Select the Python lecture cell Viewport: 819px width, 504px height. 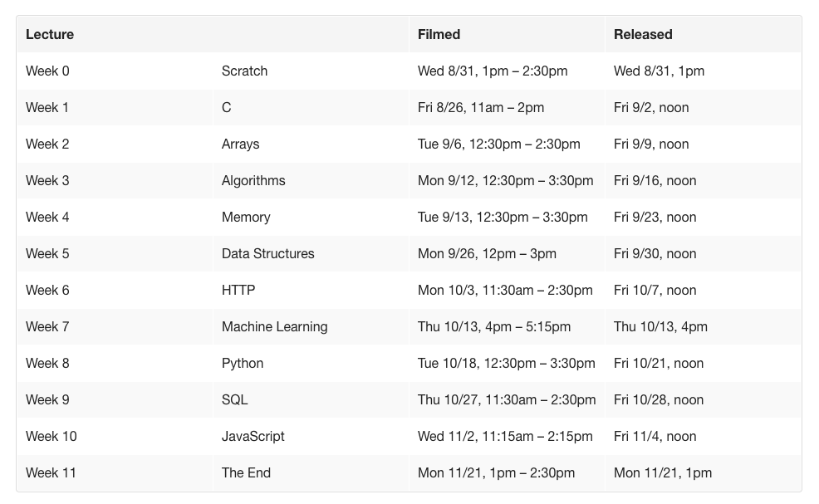click(x=243, y=363)
